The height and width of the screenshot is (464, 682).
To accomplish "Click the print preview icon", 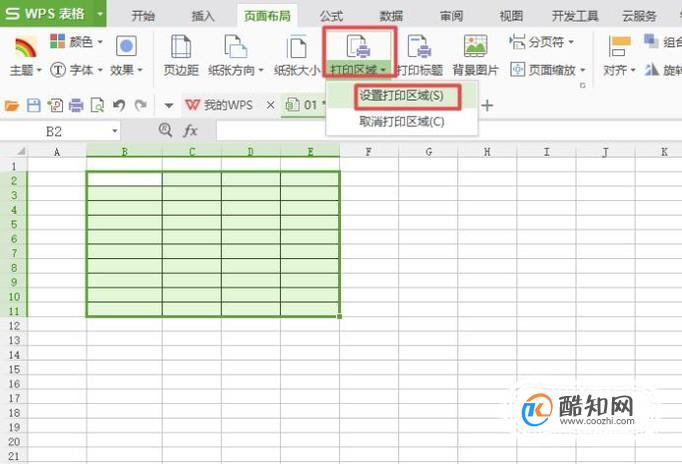I will (97, 105).
